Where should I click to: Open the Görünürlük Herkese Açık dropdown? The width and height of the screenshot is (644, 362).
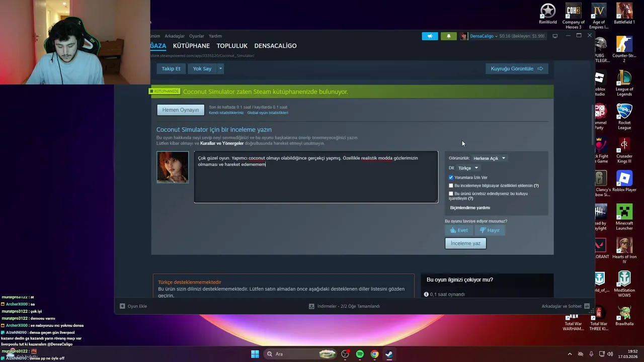(489, 158)
